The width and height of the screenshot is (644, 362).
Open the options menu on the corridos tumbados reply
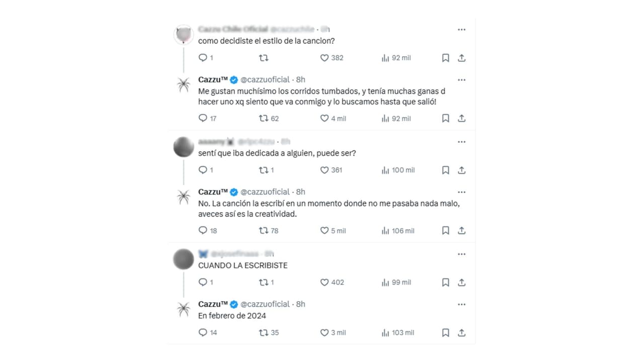click(461, 79)
